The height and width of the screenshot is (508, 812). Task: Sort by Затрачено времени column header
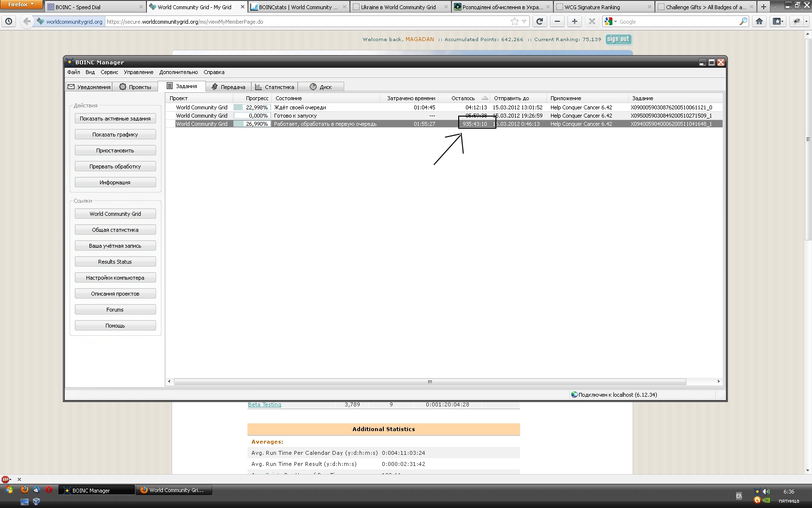(x=409, y=98)
